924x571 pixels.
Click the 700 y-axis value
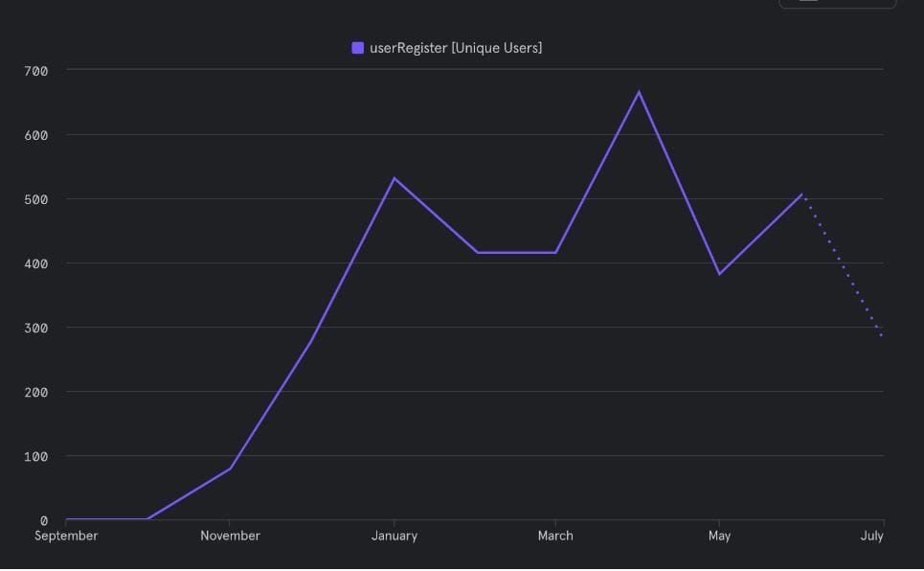coord(36,71)
